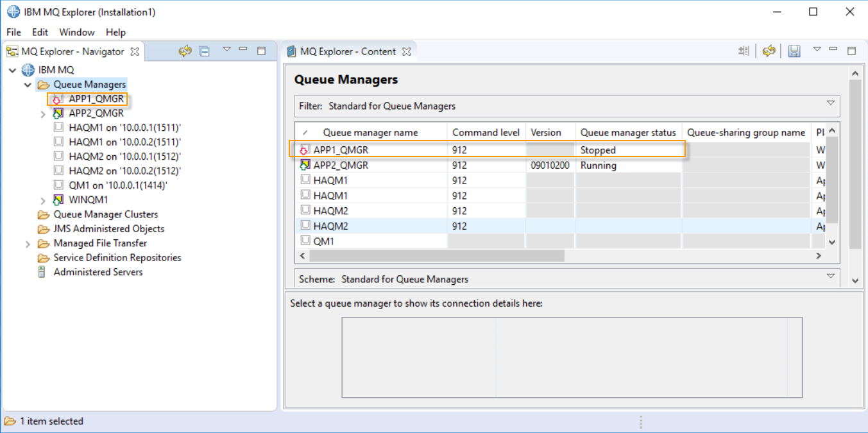Click the 09010200 version cell
Screen dimensions: 868x433
pos(550,166)
